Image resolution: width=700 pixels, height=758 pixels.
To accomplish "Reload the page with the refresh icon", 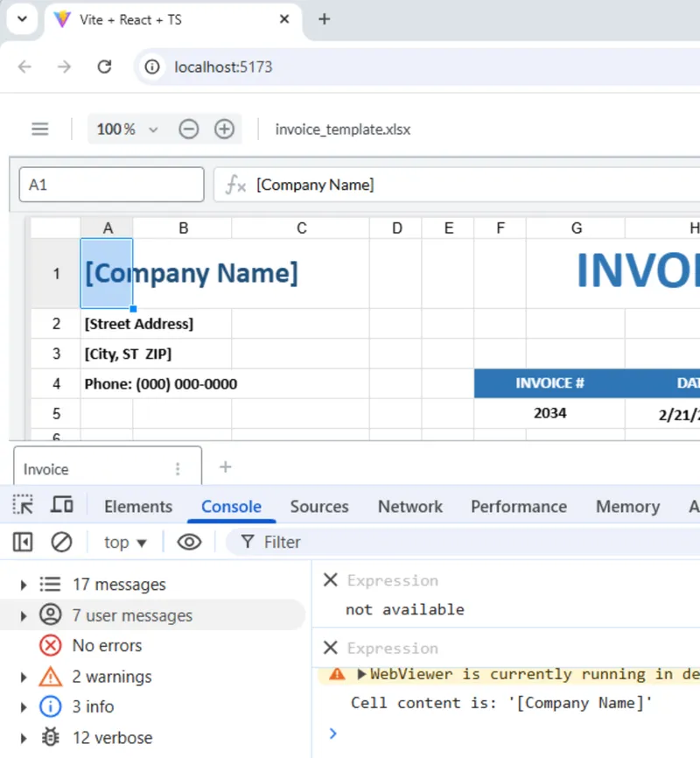I will pos(104,67).
